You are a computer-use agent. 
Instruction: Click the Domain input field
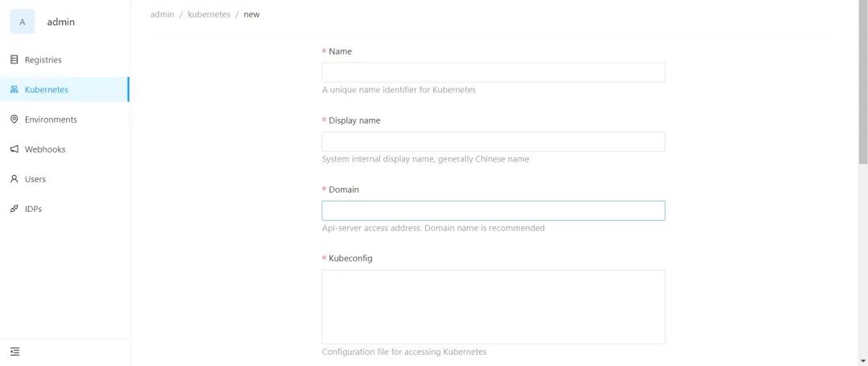[x=493, y=210]
